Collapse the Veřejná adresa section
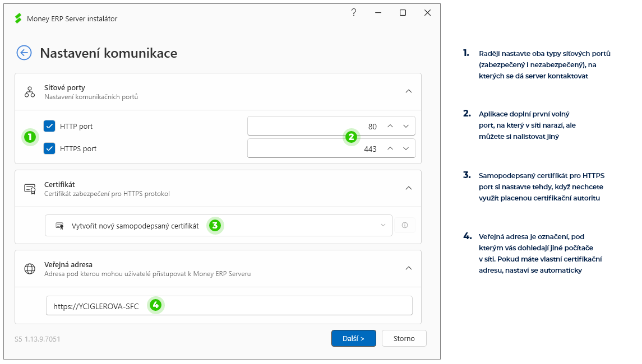Viewport: 642px width, 364px height. point(409,268)
